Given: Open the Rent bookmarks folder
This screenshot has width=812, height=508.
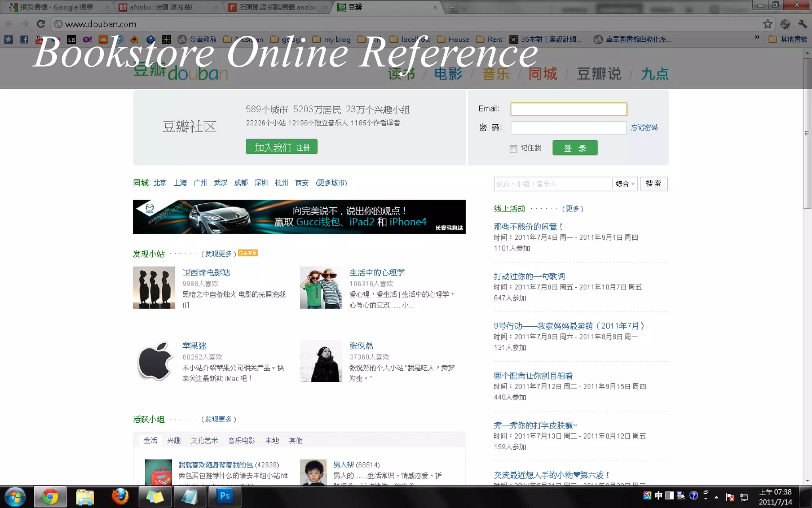Looking at the screenshot, I should point(489,39).
